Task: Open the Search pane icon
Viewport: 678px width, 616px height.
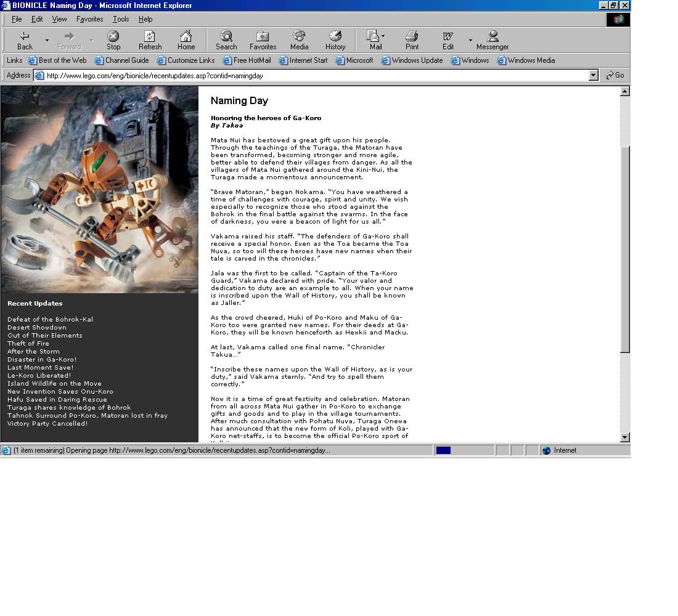Action: point(226,37)
